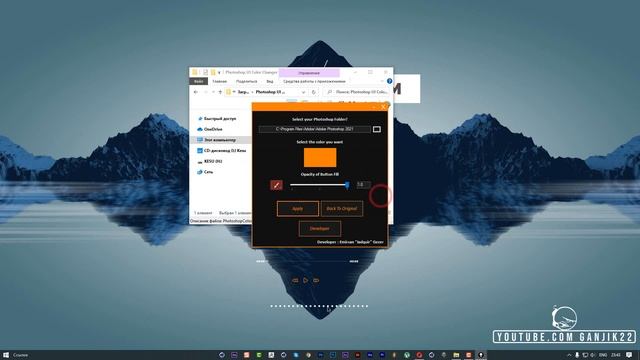This screenshot has width=640, height=360.
Task: Open the yellow File Explorer taskbar icon
Action: [456, 355]
